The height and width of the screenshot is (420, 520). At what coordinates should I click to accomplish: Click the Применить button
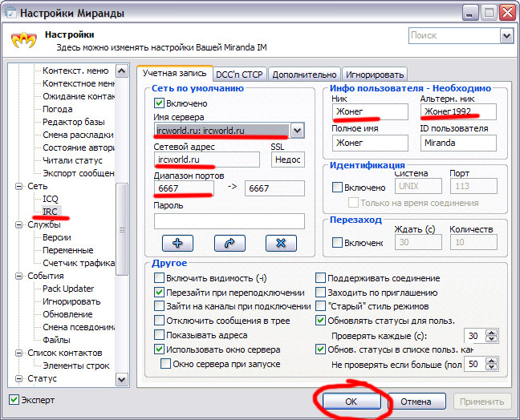click(481, 402)
